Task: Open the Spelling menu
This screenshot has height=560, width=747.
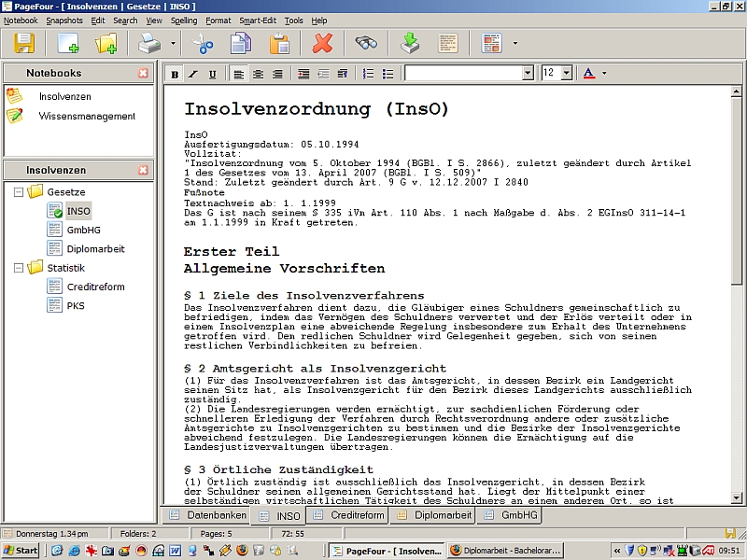Action: pos(184,21)
